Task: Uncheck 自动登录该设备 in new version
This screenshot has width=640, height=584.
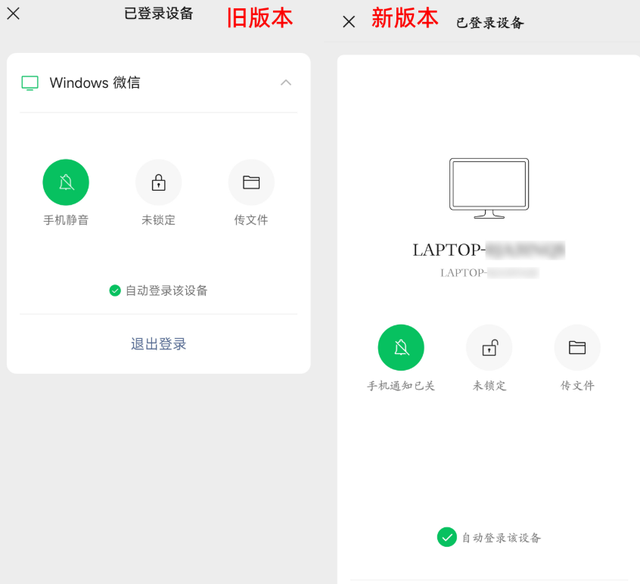Action: (x=447, y=537)
